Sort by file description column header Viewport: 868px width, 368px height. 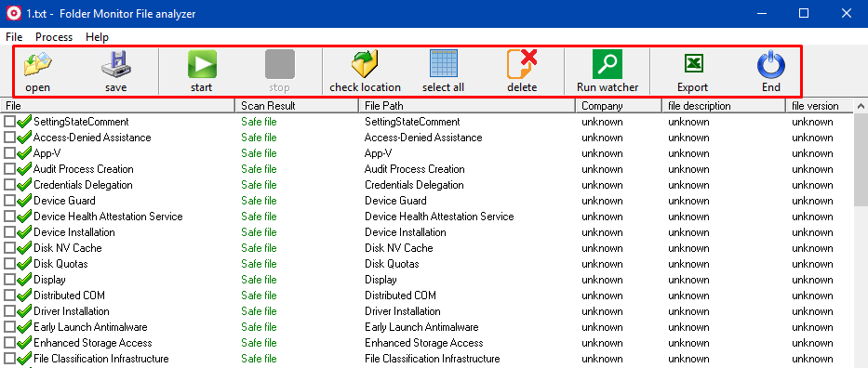(x=724, y=106)
